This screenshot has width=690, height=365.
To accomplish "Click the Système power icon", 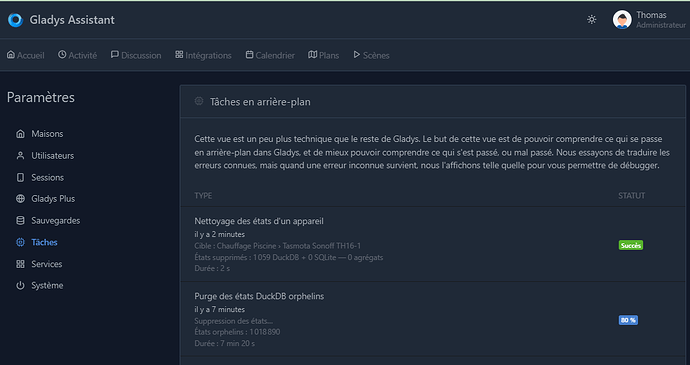I will (x=20, y=285).
